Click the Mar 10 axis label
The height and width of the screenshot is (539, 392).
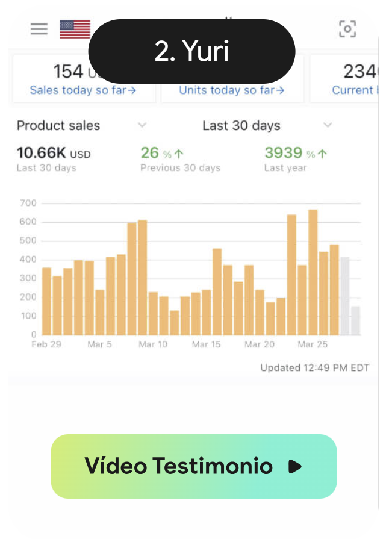pyautogui.click(x=153, y=344)
